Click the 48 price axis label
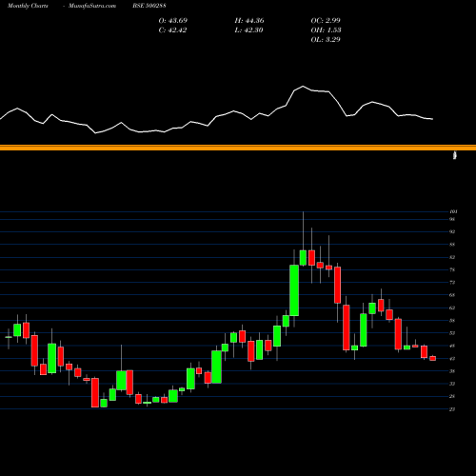476x476 pixels. tap(452, 346)
